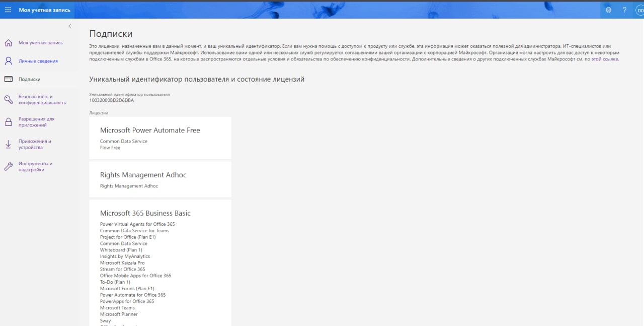Screen dimensions: 644x326
Task: Click Microsoft 365 Business Basic title
Action: coord(145,213)
